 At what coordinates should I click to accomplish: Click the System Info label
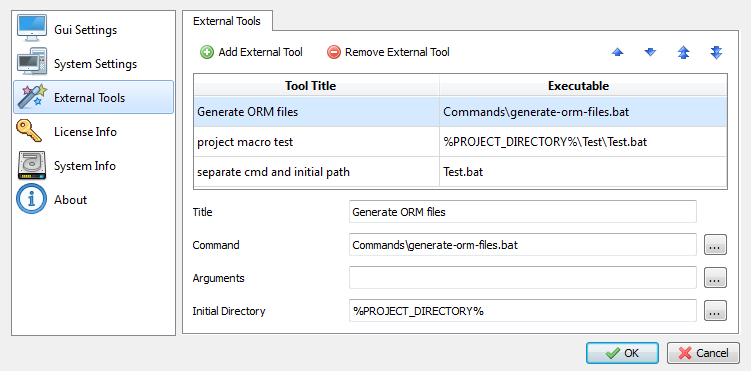pos(85,166)
